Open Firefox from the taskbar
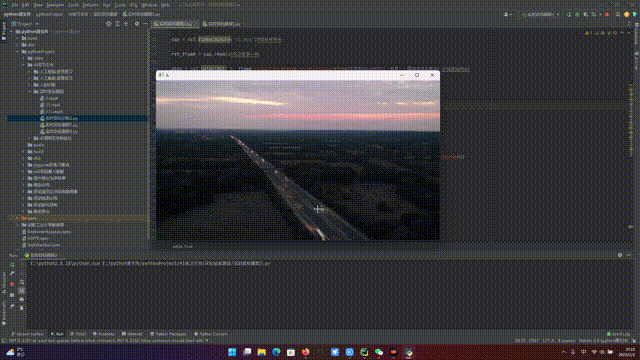Screen dimensions: 640x360 coord(305,352)
